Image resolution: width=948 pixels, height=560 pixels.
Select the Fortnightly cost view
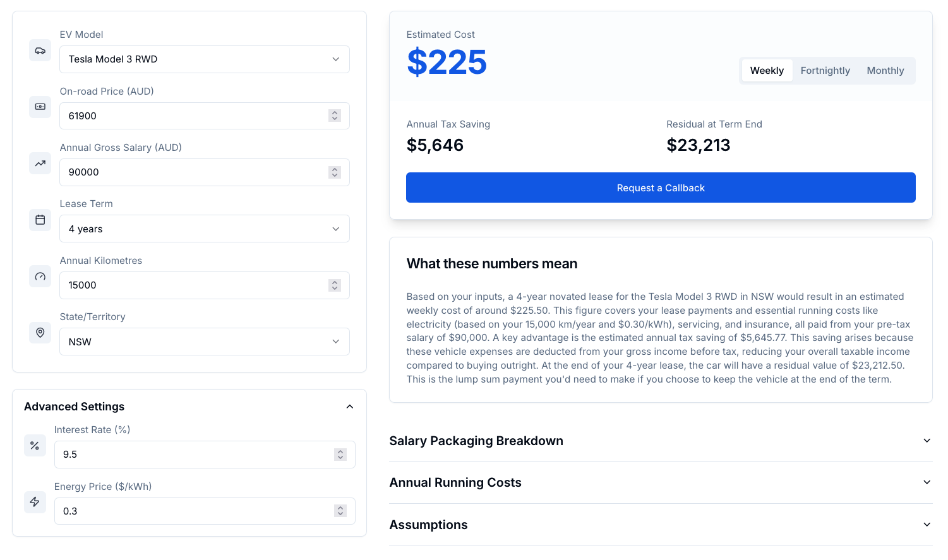pyautogui.click(x=825, y=70)
